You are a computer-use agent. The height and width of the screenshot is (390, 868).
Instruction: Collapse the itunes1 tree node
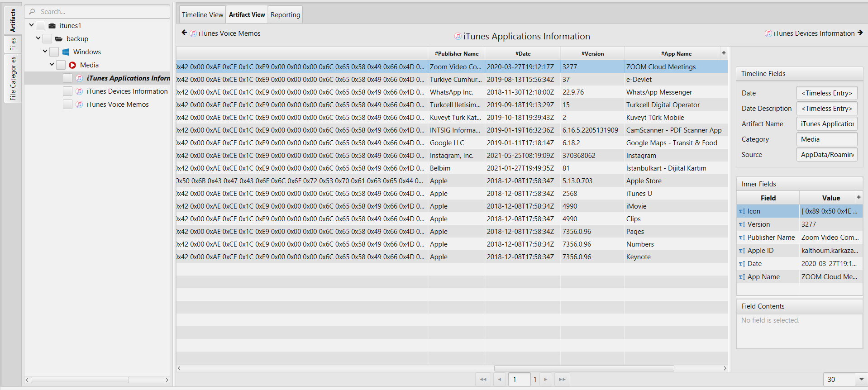[x=31, y=25]
